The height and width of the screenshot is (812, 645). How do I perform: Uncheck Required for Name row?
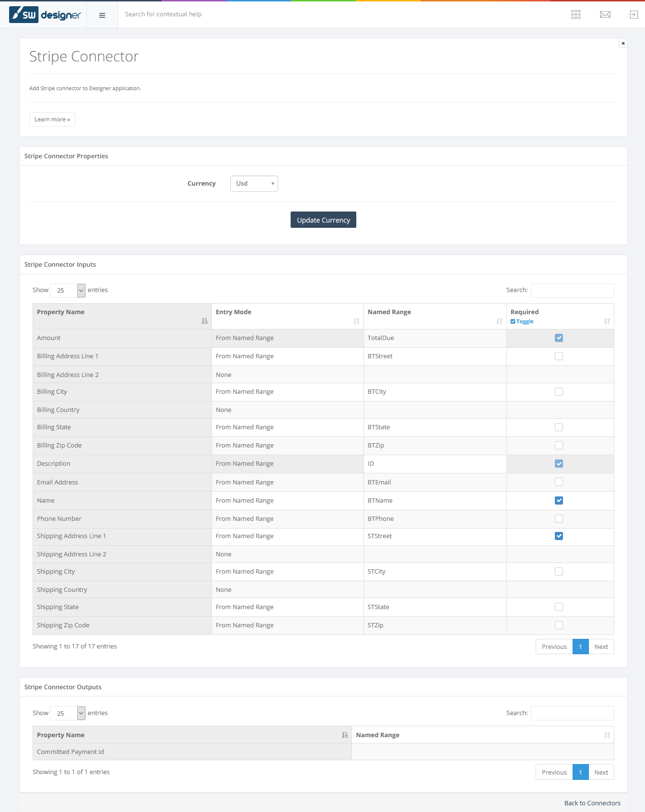tap(559, 501)
